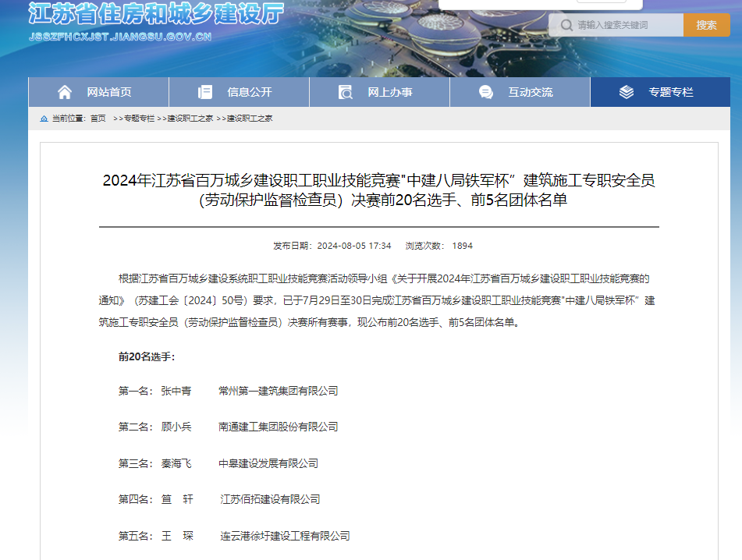Open the 信息公开 navigation tab
This screenshot has height=560, width=742.
250,92
